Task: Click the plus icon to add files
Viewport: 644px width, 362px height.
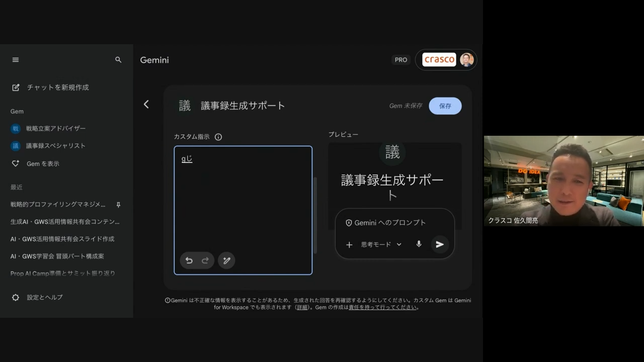Action: pos(349,245)
